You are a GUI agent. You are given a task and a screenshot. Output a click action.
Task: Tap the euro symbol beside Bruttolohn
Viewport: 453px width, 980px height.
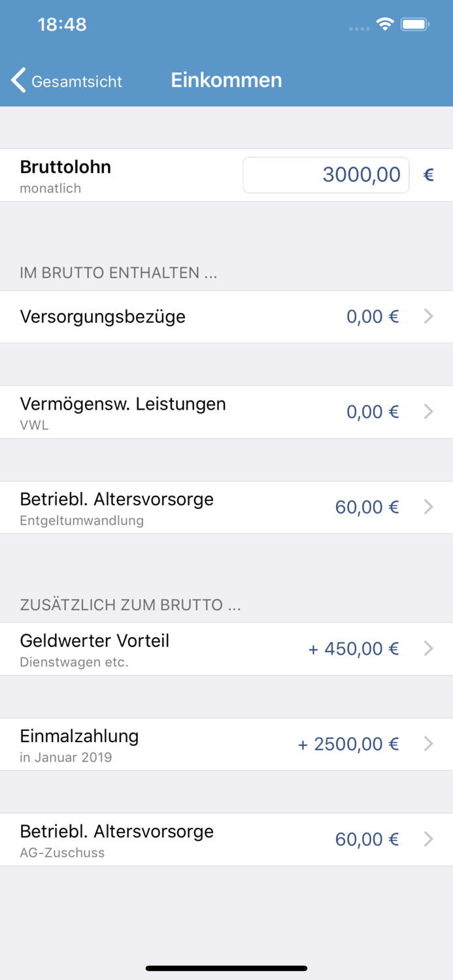[x=429, y=174]
